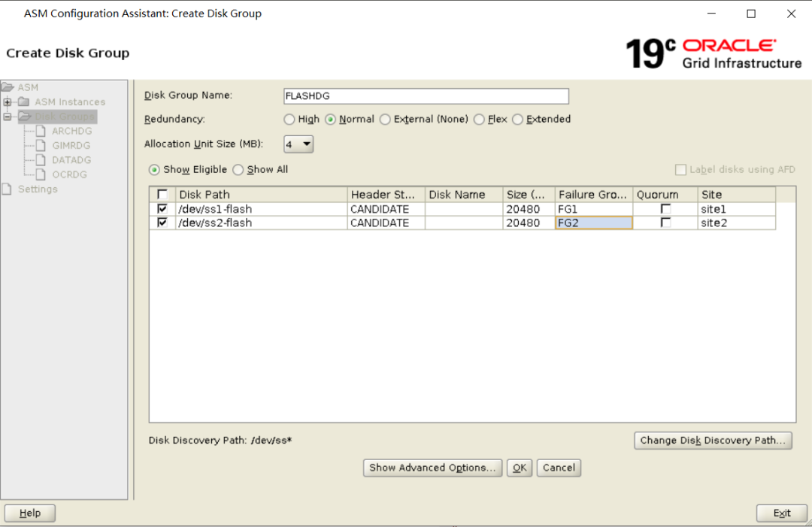Select DATADG in the tree
The width and height of the screenshot is (812, 527).
pos(71,160)
